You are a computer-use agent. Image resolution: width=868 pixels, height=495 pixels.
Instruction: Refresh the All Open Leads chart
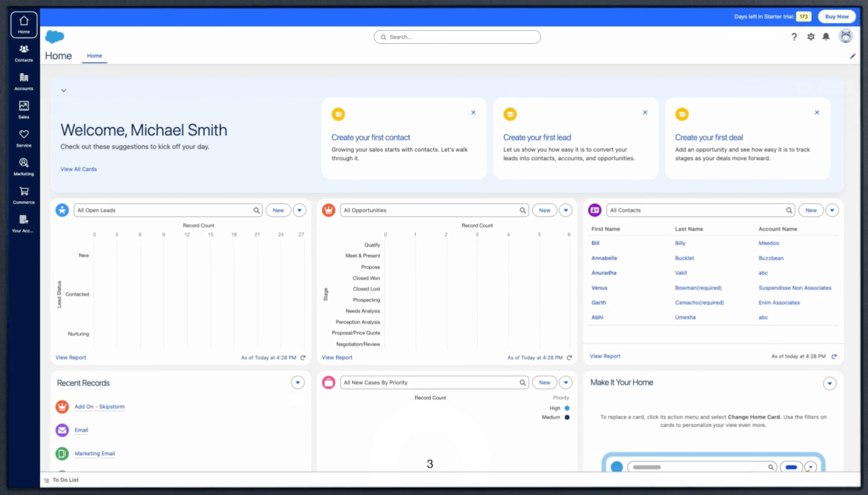coord(303,358)
